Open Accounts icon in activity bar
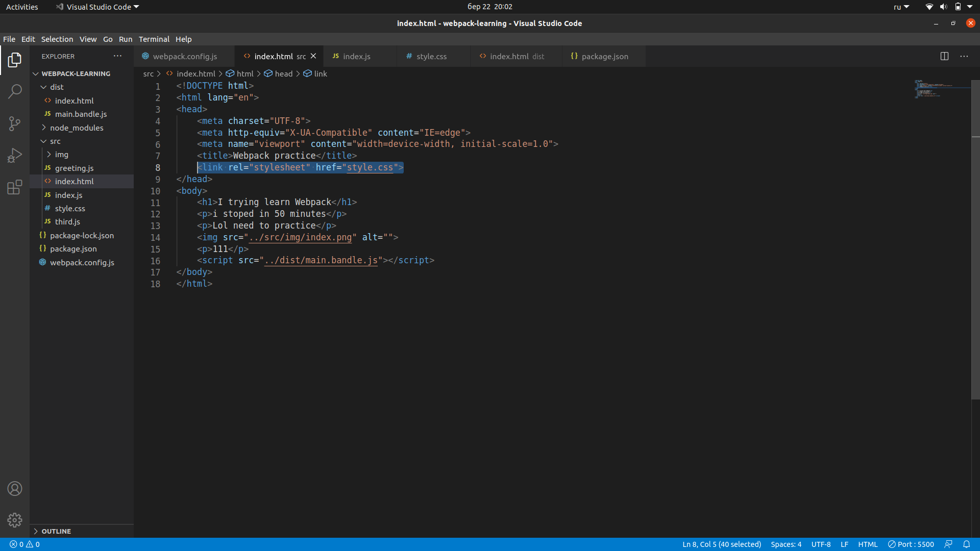Image resolution: width=980 pixels, height=551 pixels. pyautogui.click(x=15, y=489)
